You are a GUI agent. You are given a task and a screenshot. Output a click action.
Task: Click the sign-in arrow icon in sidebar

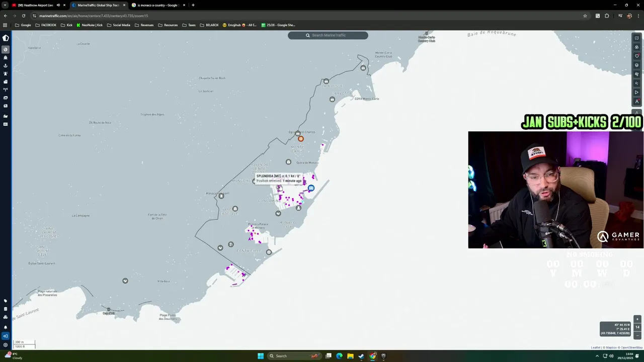6,336
